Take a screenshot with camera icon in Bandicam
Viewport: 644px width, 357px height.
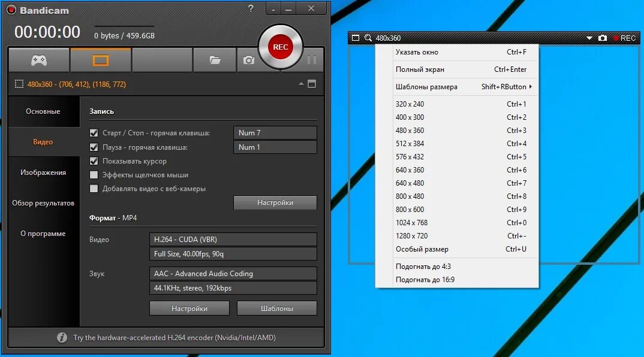point(248,60)
